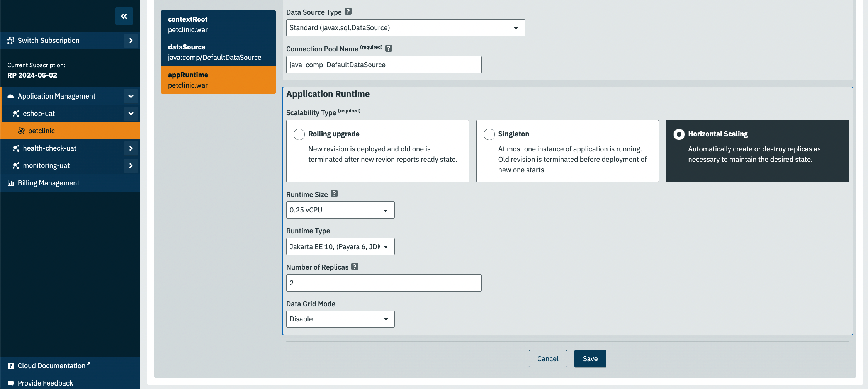This screenshot has width=868, height=389.
Task: Select the Rolling upgrade radio button
Action: click(299, 134)
